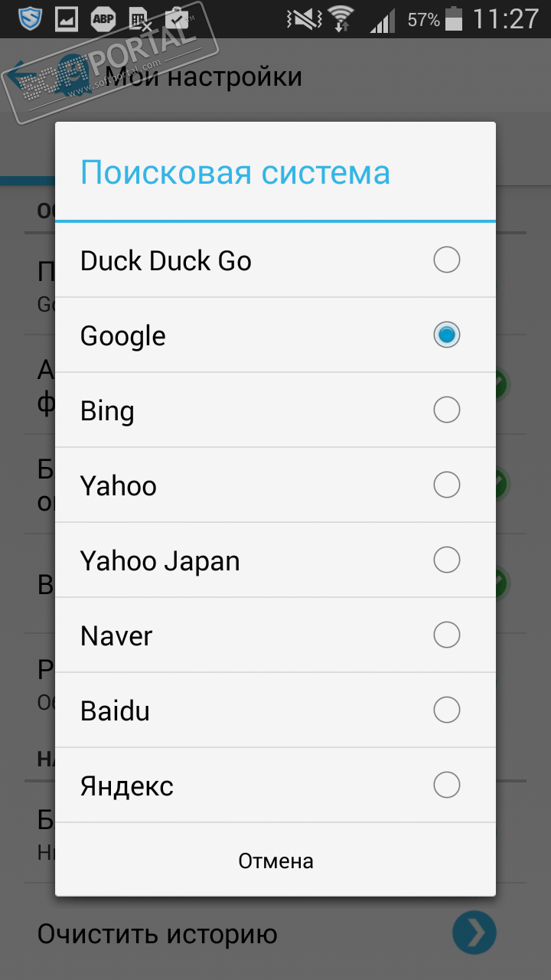Screen dimensions: 551x980
Task: Choose the Google radio option
Action: [447, 335]
